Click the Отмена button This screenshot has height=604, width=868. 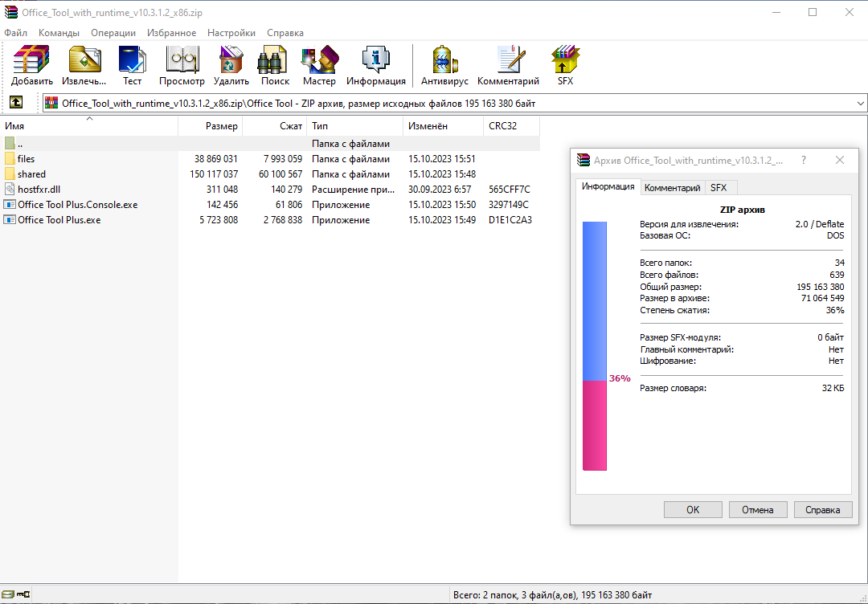pos(758,509)
